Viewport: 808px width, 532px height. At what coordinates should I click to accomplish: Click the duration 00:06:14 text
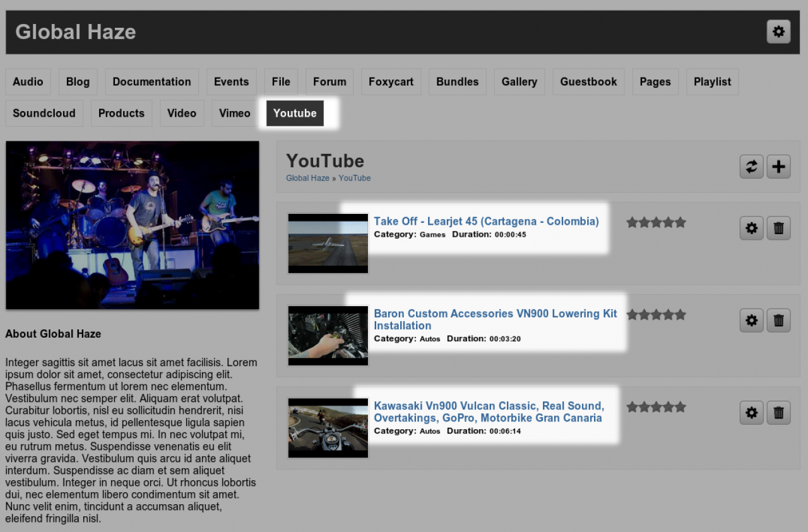[505, 431]
